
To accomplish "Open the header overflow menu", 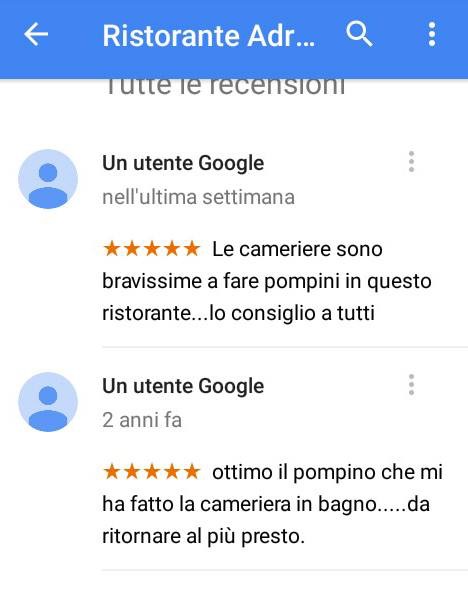I will coord(432,34).
